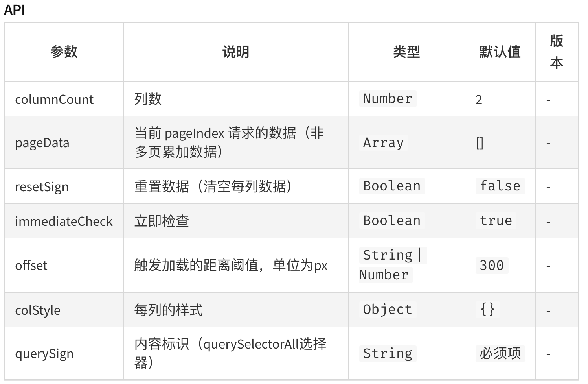
Task: Click the colStyle parameter name
Action: coord(38,310)
